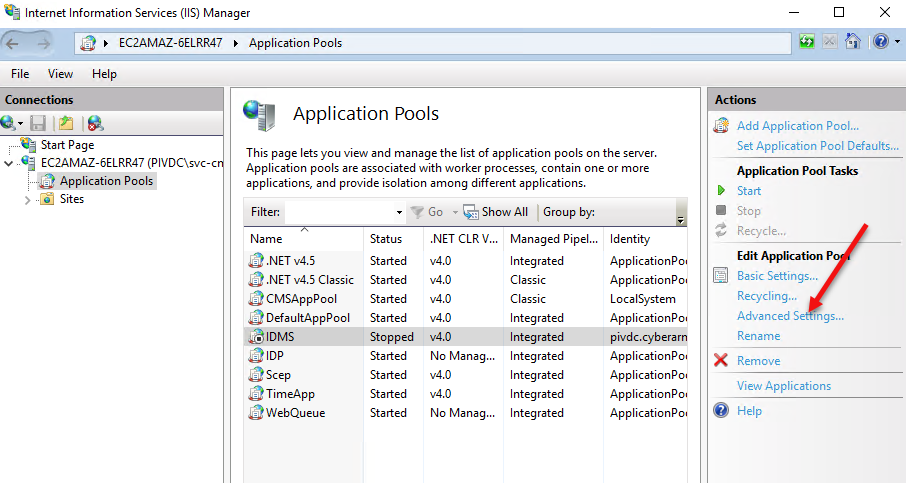Image resolution: width=906 pixels, height=483 pixels.
Task: Open Basic Settings link
Action: coord(777,276)
